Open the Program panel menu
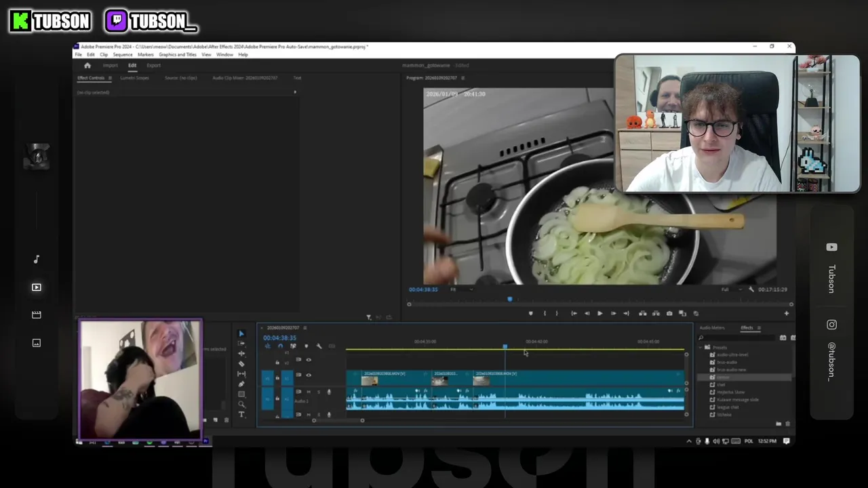Screen dimensions: 868x488 pyautogui.click(x=463, y=78)
